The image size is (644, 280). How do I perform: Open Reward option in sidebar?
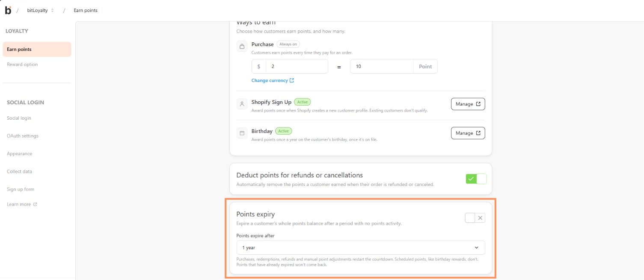[22, 65]
